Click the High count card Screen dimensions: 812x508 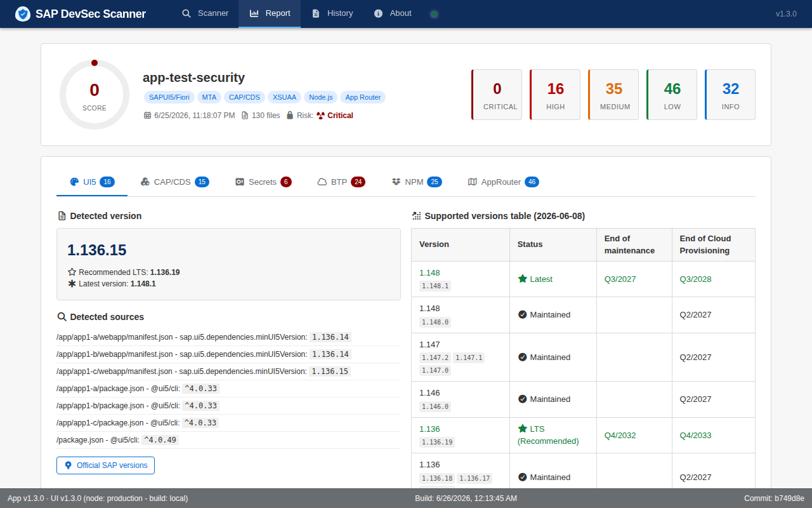click(555, 95)
